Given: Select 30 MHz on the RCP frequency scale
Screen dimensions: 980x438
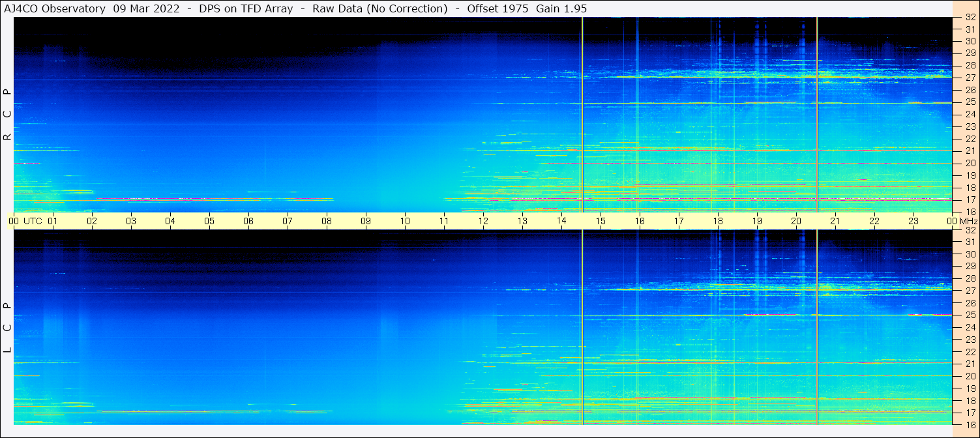Looking at the screenshot, I should 970,41.
